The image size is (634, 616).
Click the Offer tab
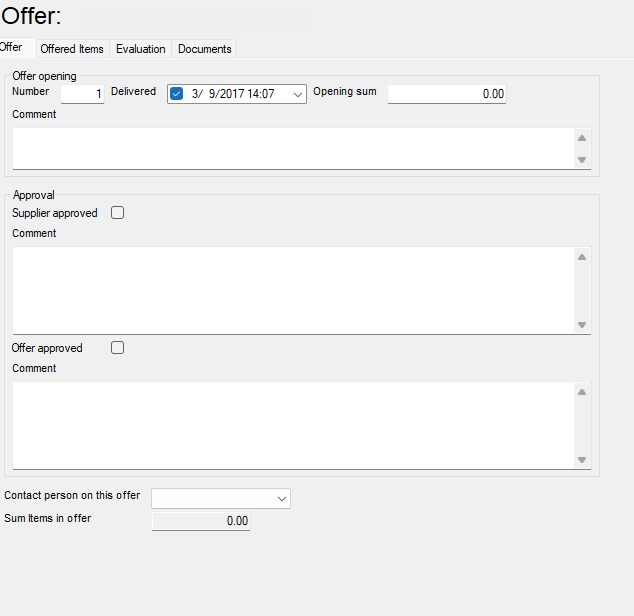pyautogui.click(x=12, y=47)
